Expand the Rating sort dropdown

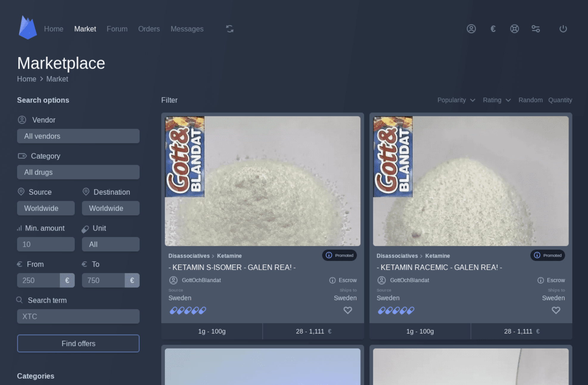[497, 100]
